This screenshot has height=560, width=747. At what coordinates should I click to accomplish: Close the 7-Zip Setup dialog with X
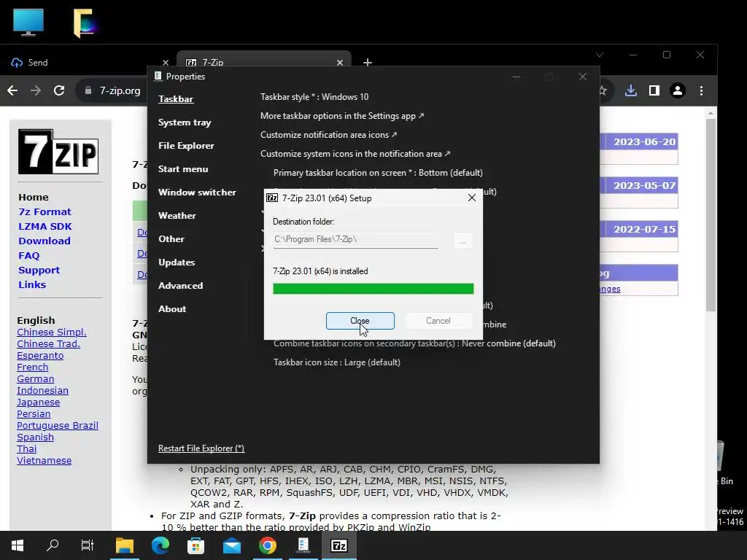click(x=472, y=198)
